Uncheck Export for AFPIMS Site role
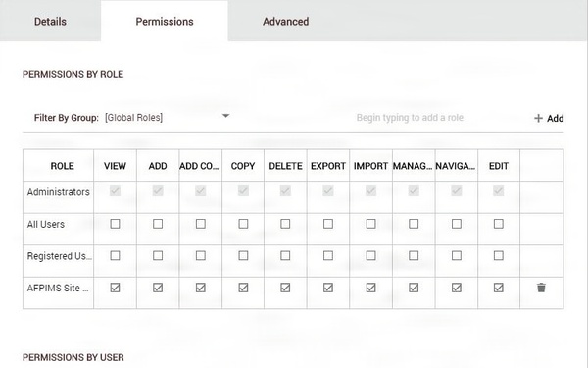 (328, 288)
